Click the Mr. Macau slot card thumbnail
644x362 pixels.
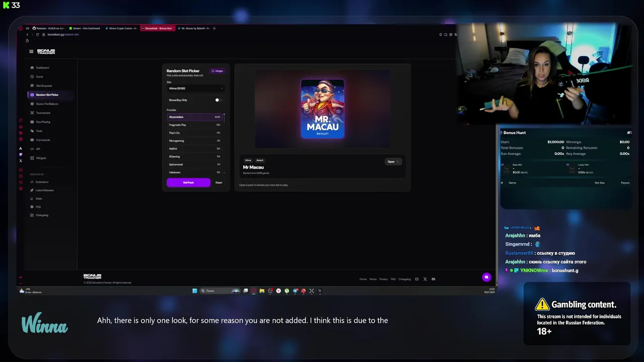[x=323, y=109]
